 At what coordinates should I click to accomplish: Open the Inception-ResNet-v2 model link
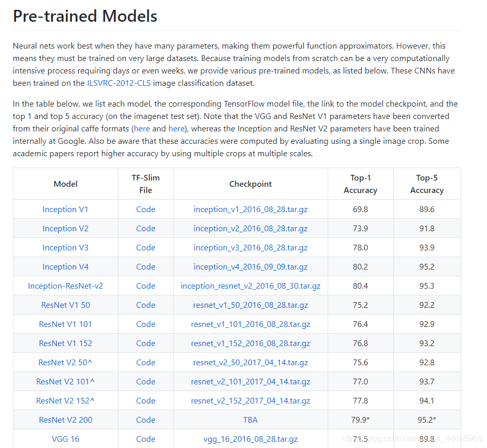click(66, 286)
